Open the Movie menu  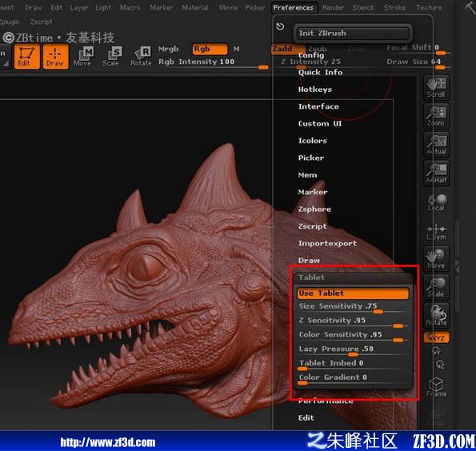coord(228,7)
